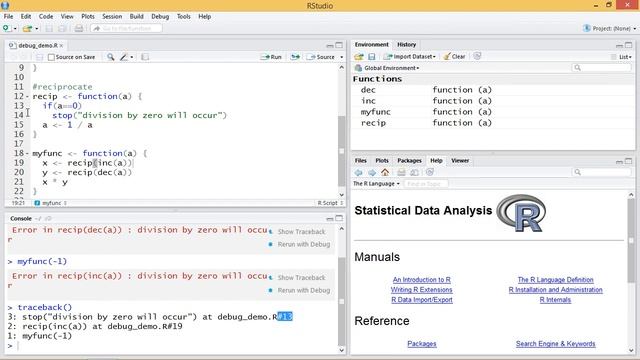Screen dimensions: 640x360
Task: Open The R Language Definition link
Action: click(x=556, y=280)
